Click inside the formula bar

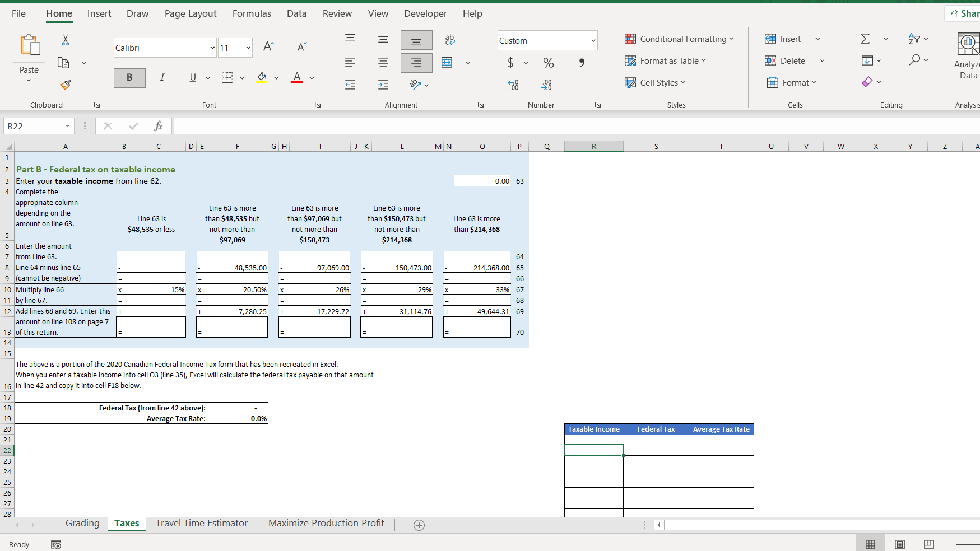point(392,125)
